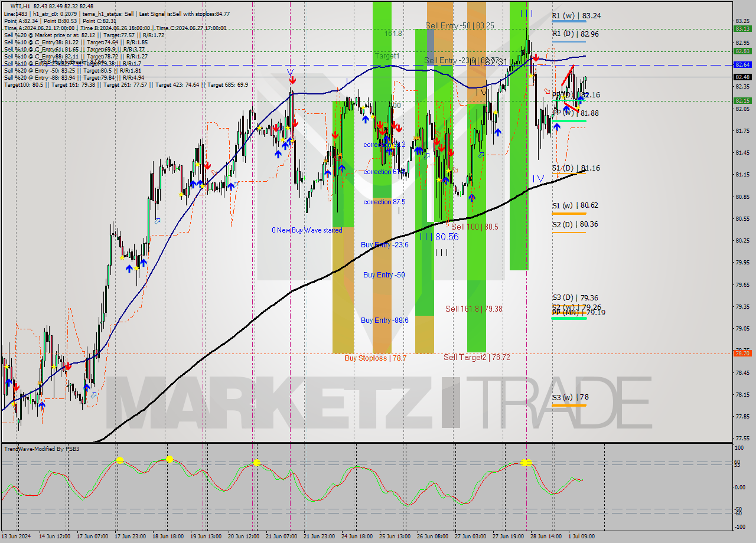Click 'Sell Entry -50 | 83.25' label
Screen dimensions: 756x543
click(460, 26)
